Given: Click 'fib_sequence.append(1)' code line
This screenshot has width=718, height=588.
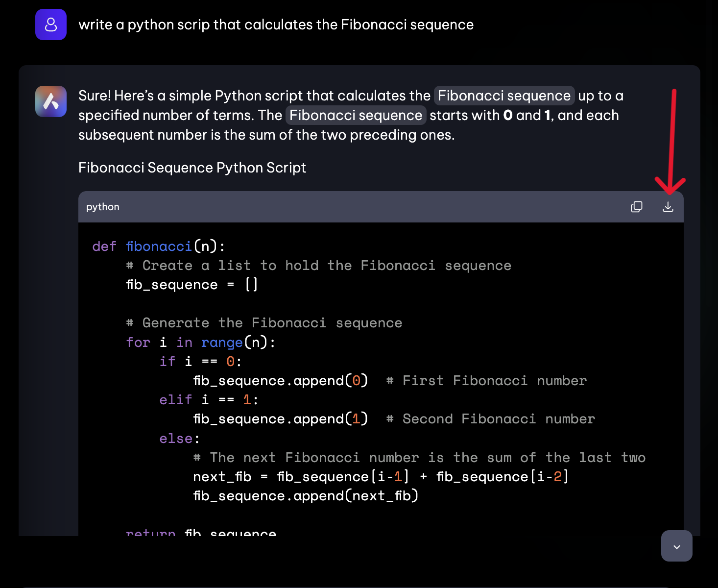Looking at the screenshot, I should click(x=281, y=419).
